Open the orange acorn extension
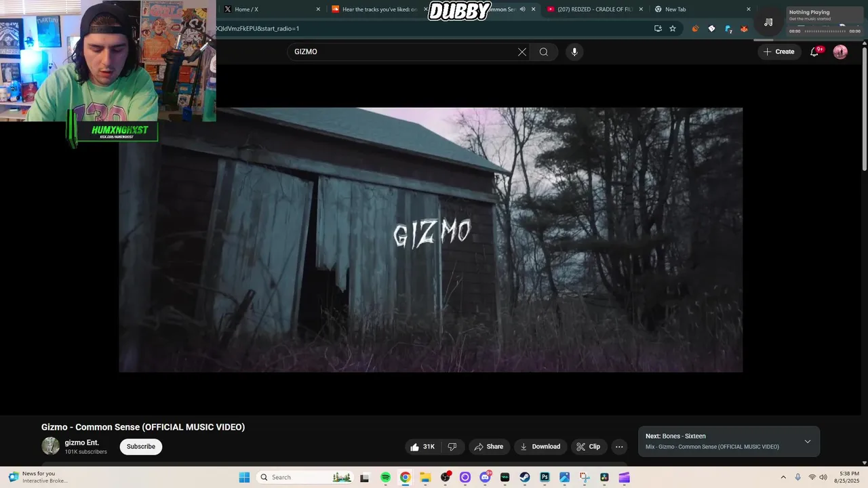868x488 pixels. [695, 28]
